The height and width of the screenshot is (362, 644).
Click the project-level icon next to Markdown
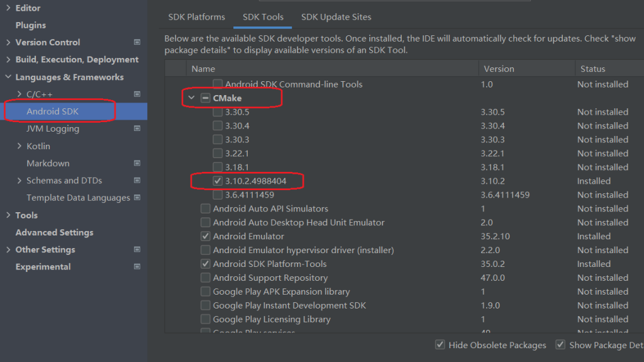pos(137,163)
